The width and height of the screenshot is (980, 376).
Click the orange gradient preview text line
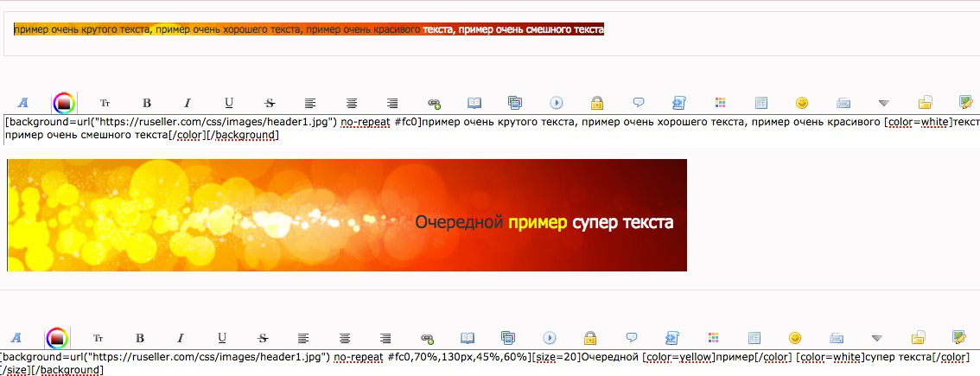coord(309,29)
